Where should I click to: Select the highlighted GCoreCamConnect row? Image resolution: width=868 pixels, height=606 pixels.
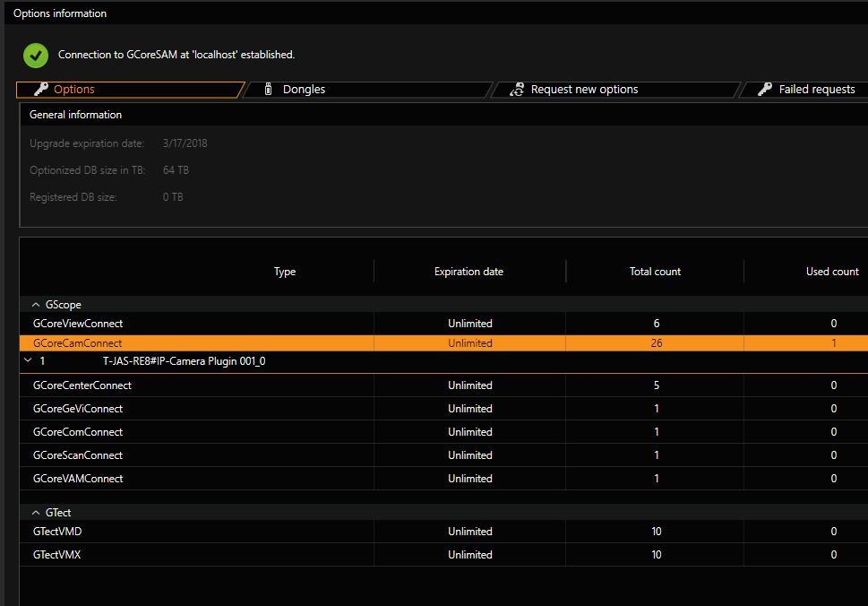(443, 342)
